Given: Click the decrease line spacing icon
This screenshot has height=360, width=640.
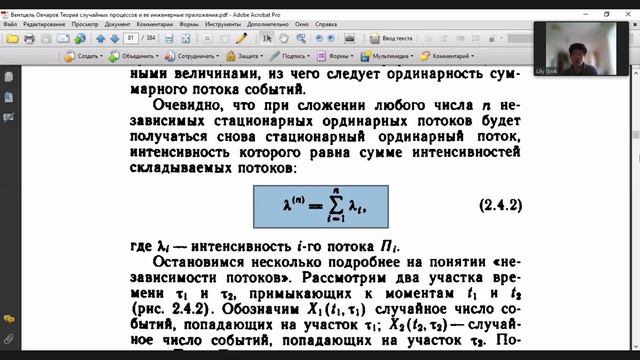Looking at the screenshot, I should (x=460, y=39).
